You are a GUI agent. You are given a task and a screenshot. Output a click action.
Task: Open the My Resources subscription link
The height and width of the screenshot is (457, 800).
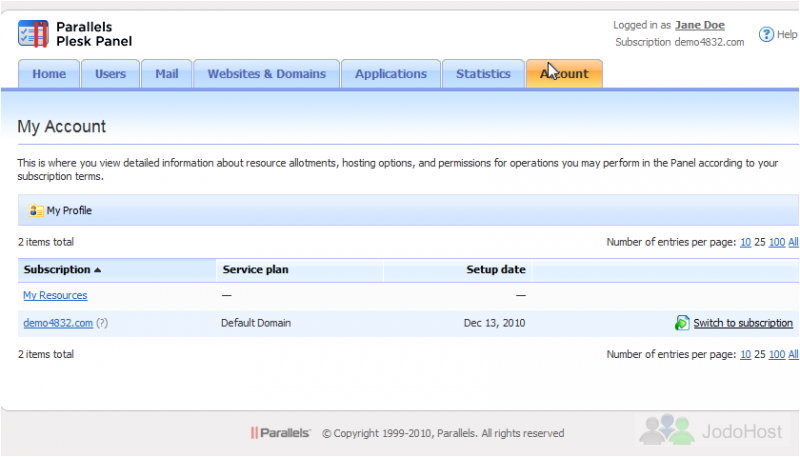click(x=55, y=295)
